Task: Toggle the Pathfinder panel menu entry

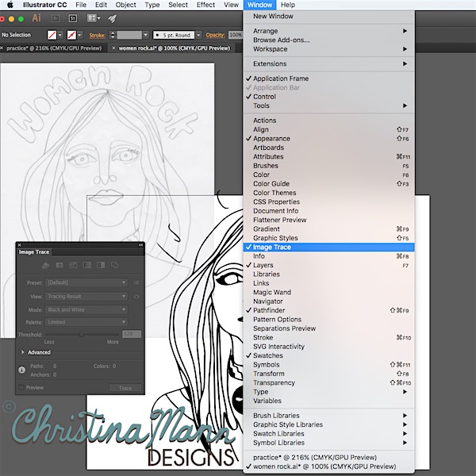Action: click(328, 310)
